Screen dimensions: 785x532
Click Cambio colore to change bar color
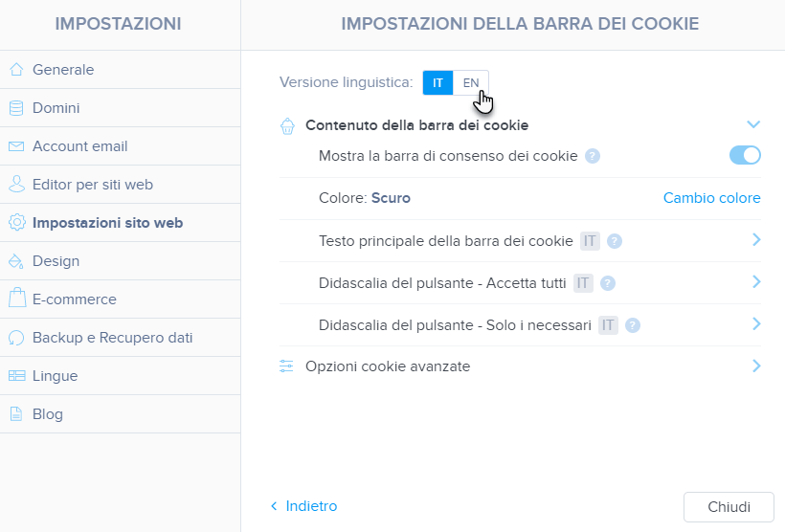[x=711, y=198]
